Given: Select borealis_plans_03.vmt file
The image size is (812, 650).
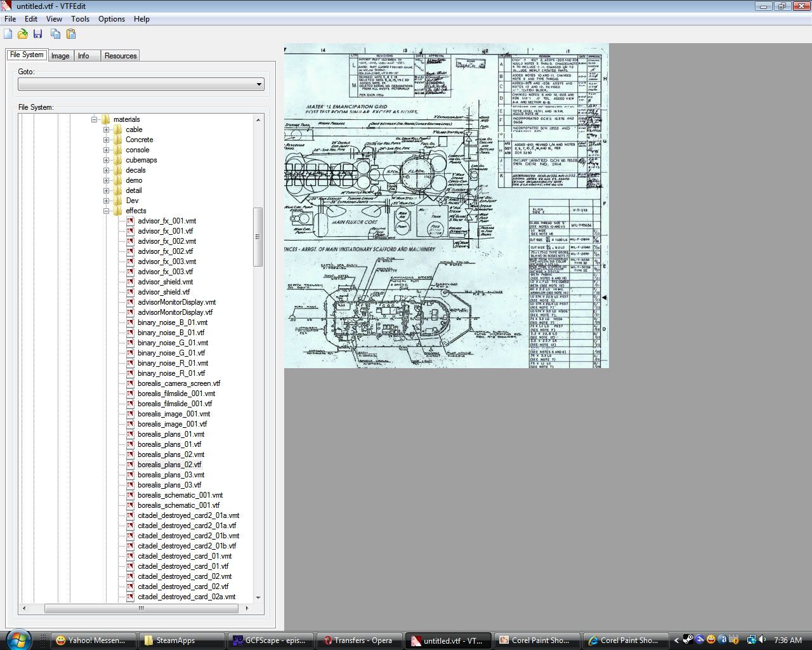Looking at the screenshot, I should (x=171, y=475).
